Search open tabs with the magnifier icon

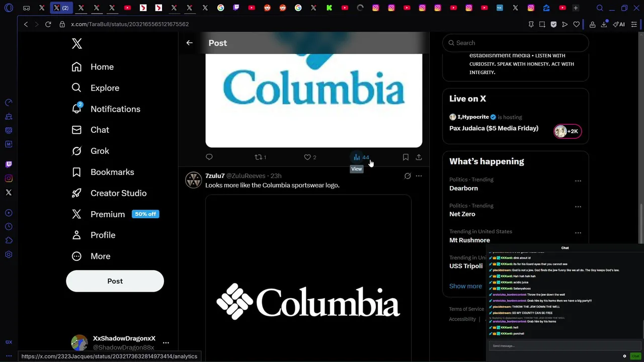pyautogui.click(x=600, y=8)
